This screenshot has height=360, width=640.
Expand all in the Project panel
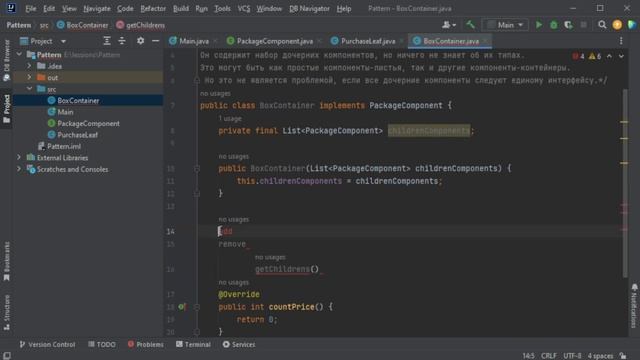[x=107, y=41]
